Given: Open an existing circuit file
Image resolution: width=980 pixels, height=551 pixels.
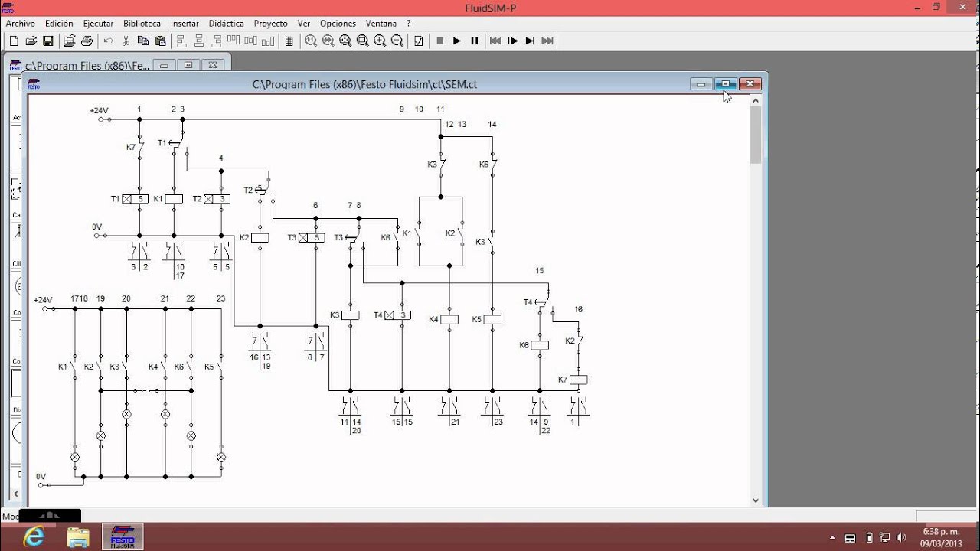Looking at the screenshot, I should click(x=31, y=41).
